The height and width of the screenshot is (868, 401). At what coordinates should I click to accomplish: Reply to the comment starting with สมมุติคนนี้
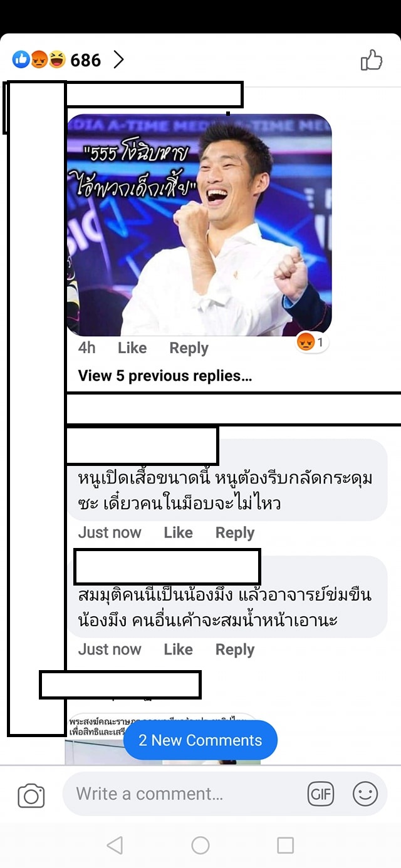pos(235,650)
